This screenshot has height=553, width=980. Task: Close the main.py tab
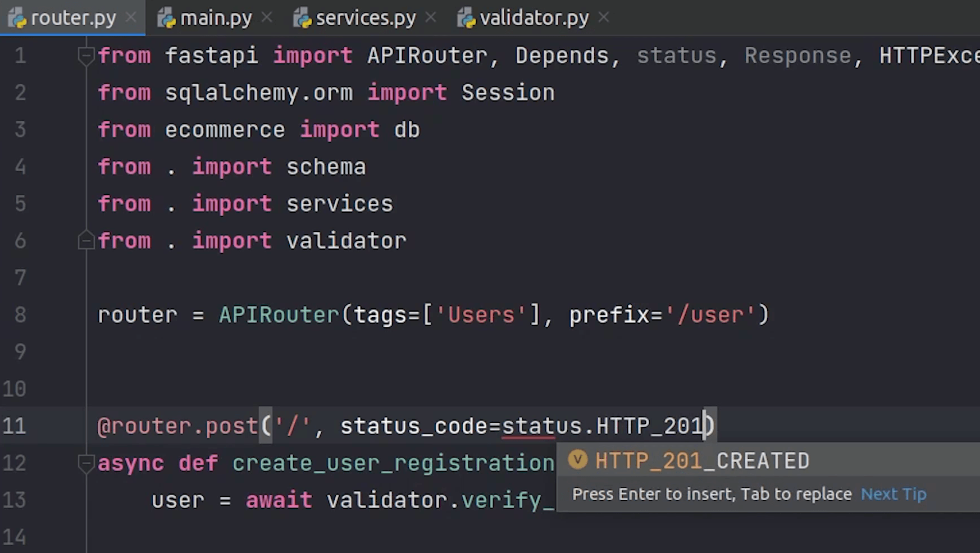coord(267,17)
